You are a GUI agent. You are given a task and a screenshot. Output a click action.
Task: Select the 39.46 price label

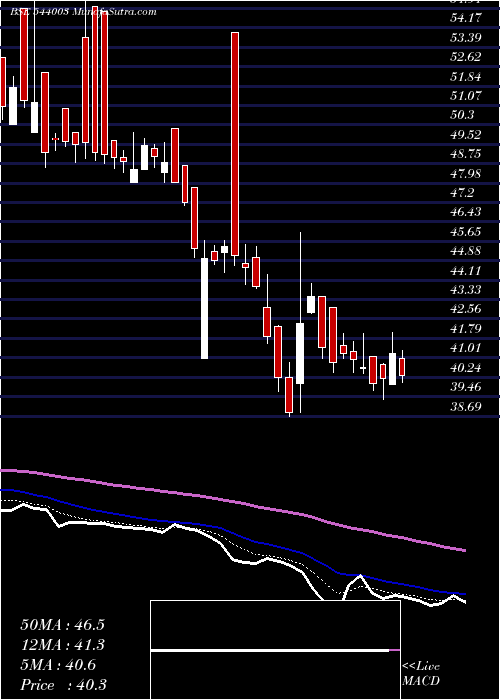click(466, 387)
